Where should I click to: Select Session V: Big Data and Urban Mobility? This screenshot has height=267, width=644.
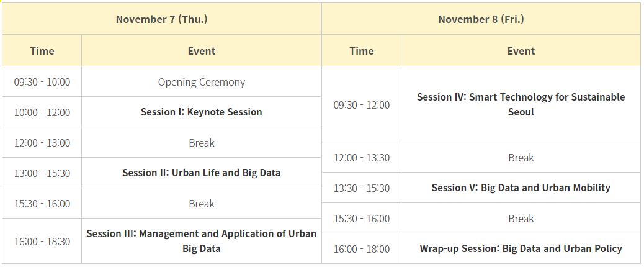click(x=521, y=188)
